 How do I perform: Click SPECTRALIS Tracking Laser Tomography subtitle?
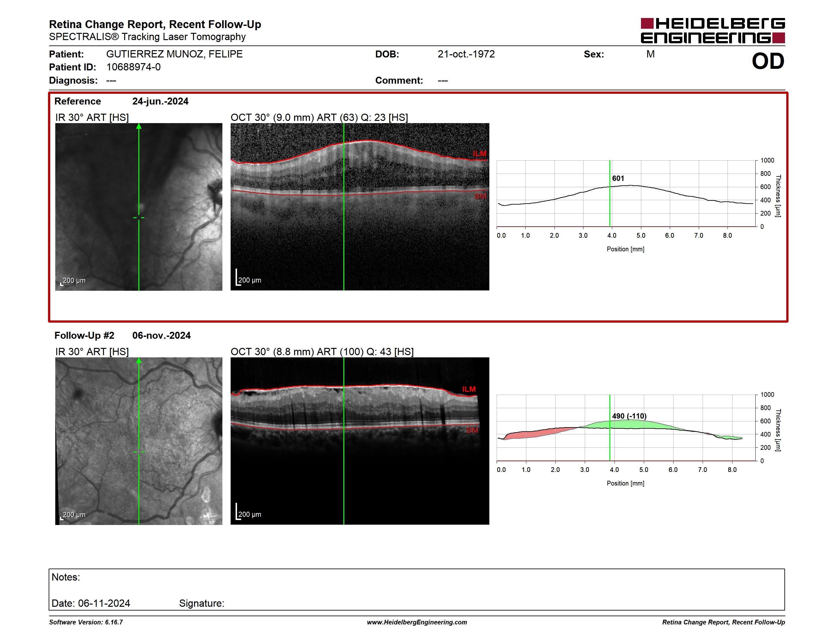[148, 37]
